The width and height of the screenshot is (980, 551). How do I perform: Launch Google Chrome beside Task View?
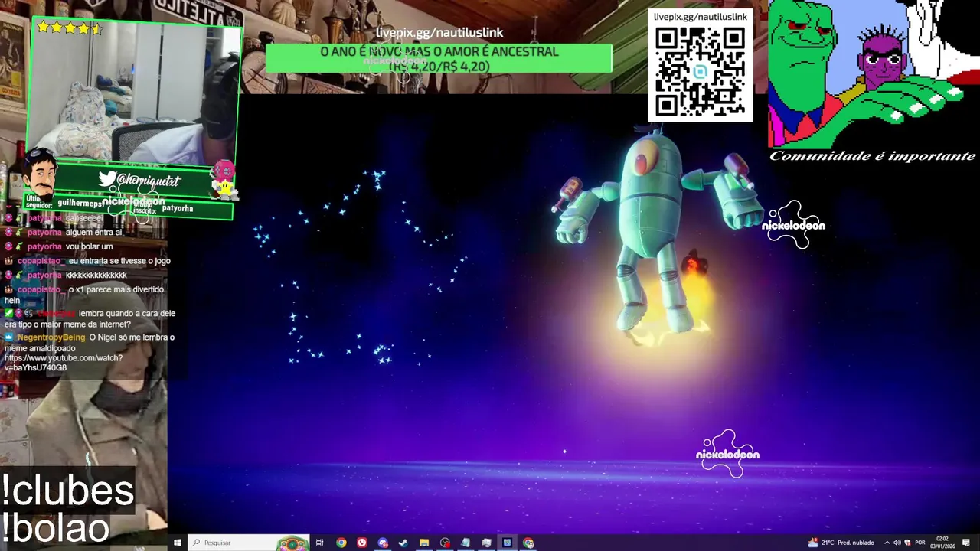point(341,543)
